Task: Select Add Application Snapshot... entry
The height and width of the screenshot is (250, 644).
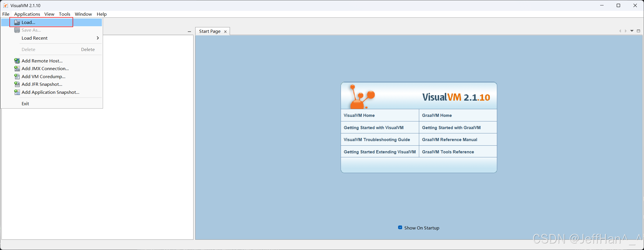Action: point(52,92)
